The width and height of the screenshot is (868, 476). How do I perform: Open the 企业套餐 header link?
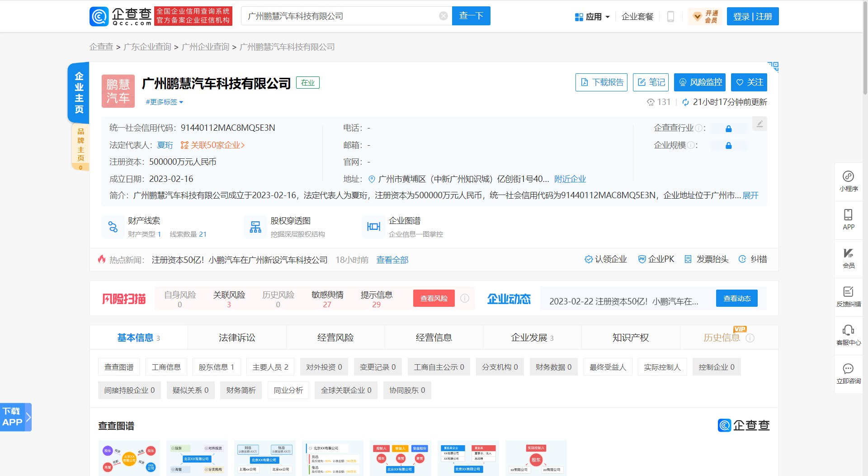coord(637,17)
